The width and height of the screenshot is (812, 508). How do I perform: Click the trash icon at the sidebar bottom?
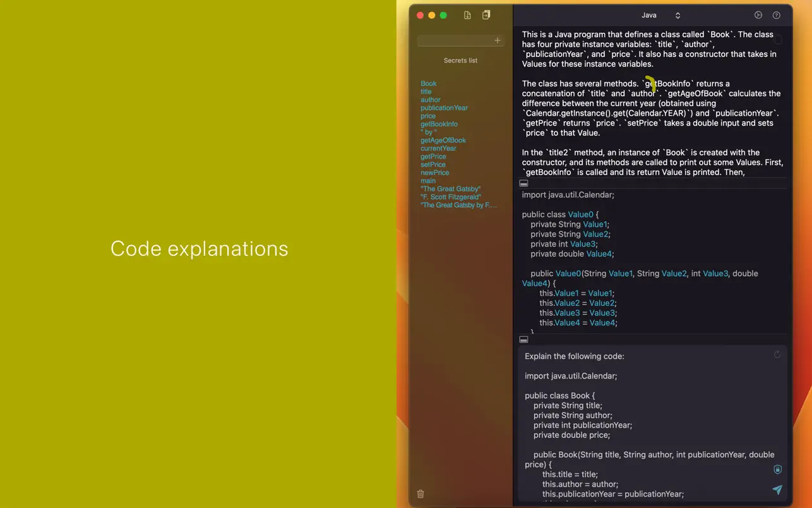[421, 493]
